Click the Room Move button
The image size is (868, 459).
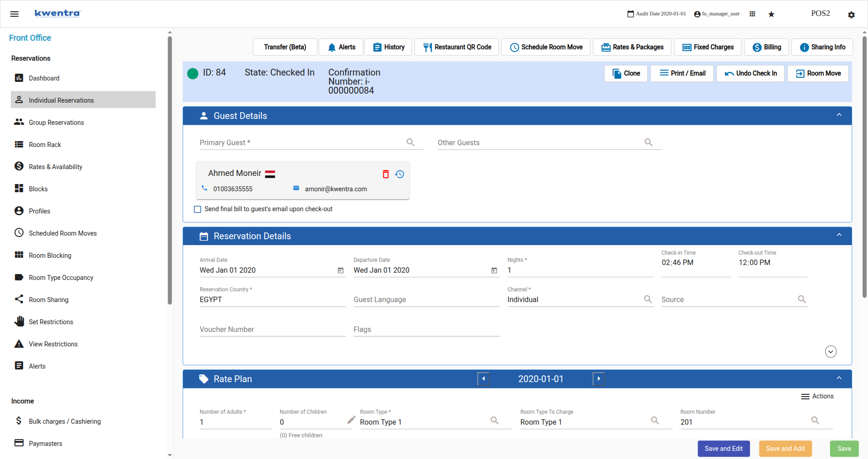click(x=818, y=73)
